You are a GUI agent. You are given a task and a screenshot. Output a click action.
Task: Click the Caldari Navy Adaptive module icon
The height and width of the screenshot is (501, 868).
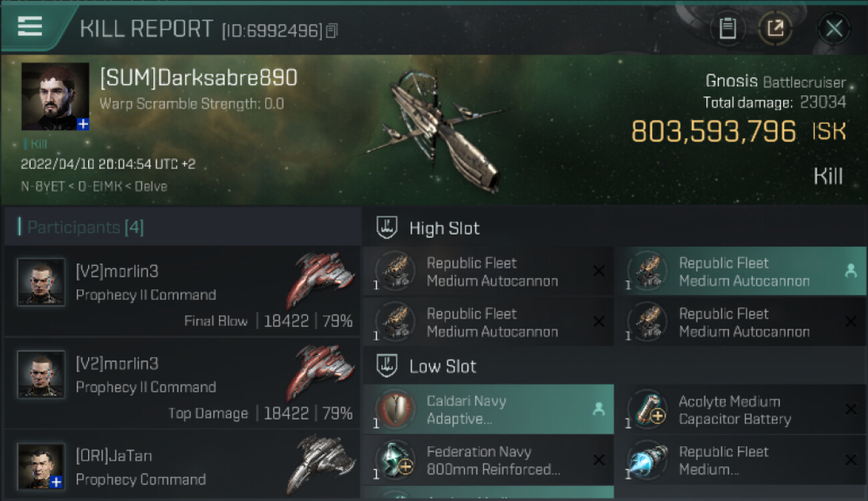coord(395,409)
